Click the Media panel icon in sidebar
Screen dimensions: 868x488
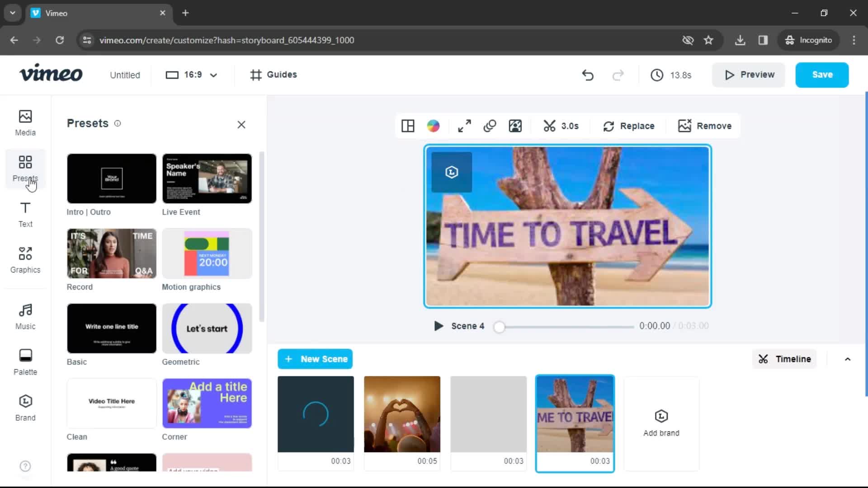25,122
